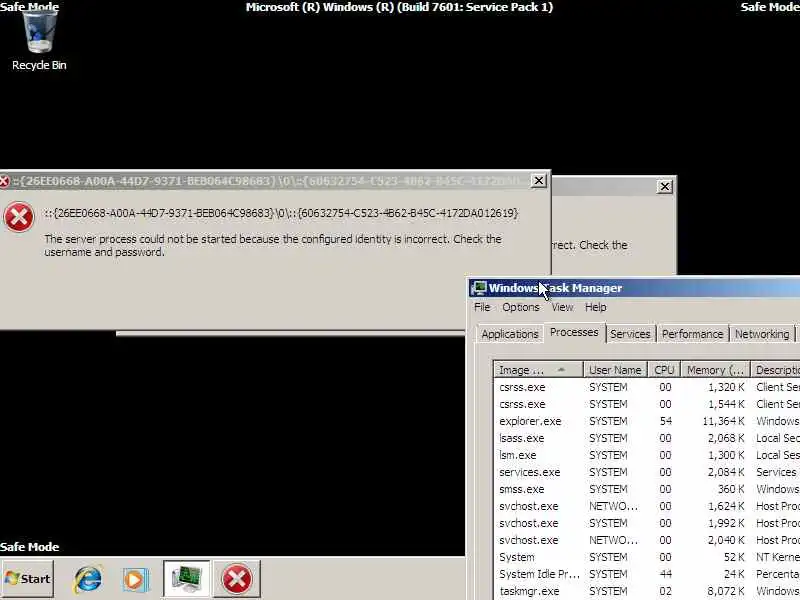
Task: Switch to the Services tab
Action: [x=630, y=334]
